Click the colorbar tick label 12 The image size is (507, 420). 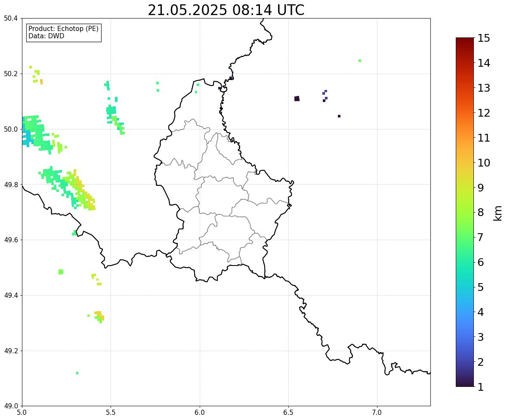tap(484, 113)
